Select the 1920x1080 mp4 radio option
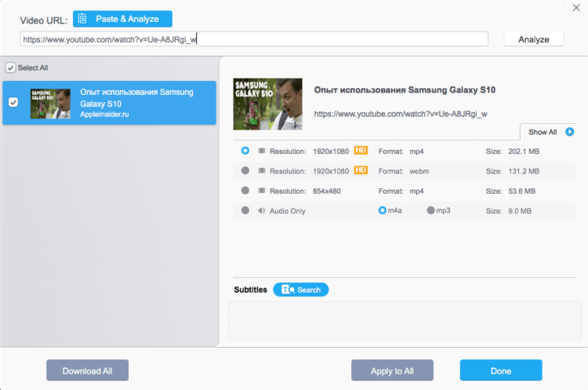Viewport: 588px width, 390px height. (x=245, y=151)
